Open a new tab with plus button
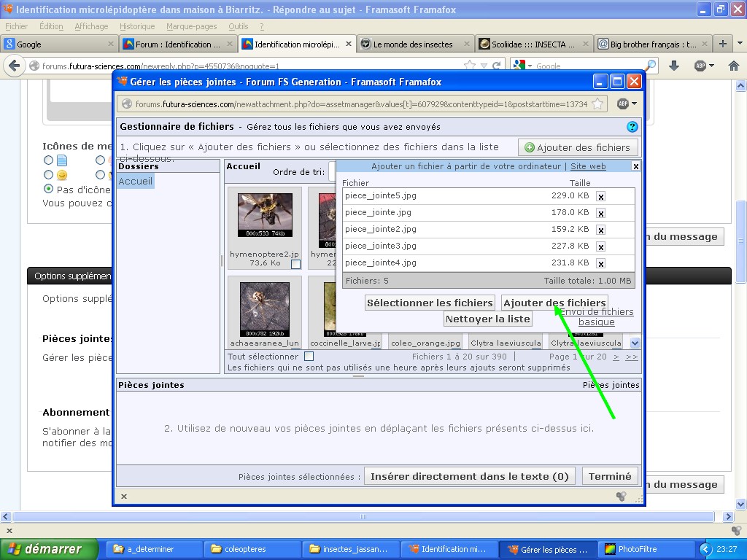 (x=723, y=44)
